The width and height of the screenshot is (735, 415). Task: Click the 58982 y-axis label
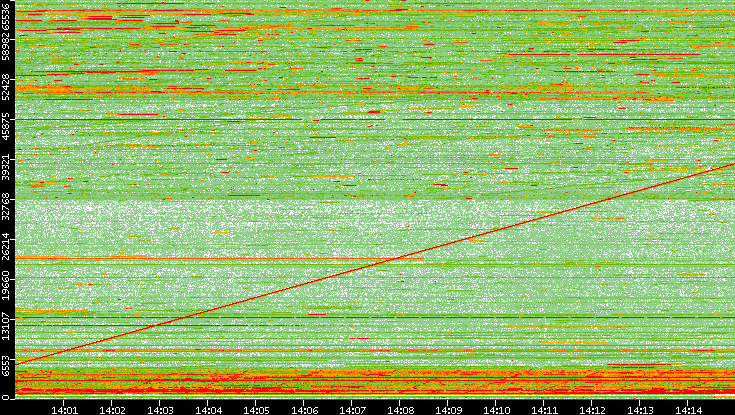pyautogui.click(x=6, y=46)
